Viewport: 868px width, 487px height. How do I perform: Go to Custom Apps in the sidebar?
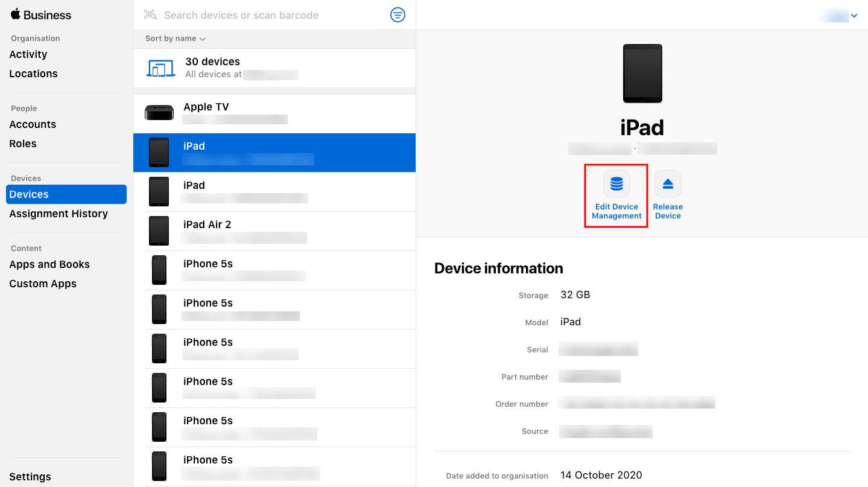tap(43, 284)
